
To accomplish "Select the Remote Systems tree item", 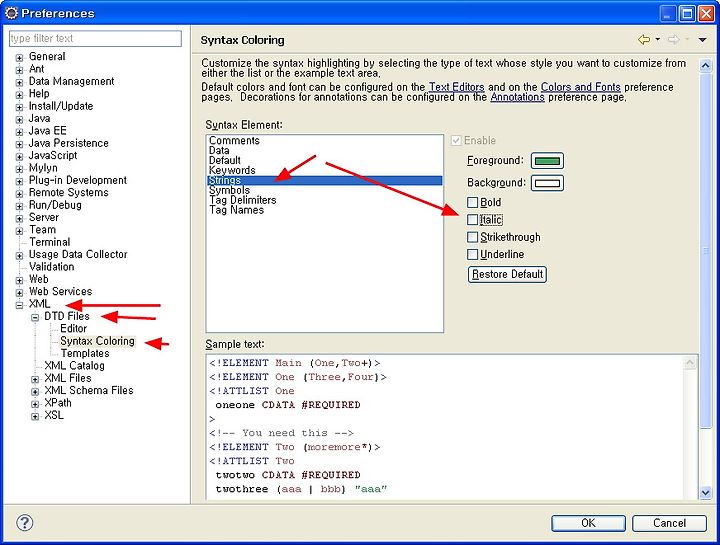I will (68, 192).
